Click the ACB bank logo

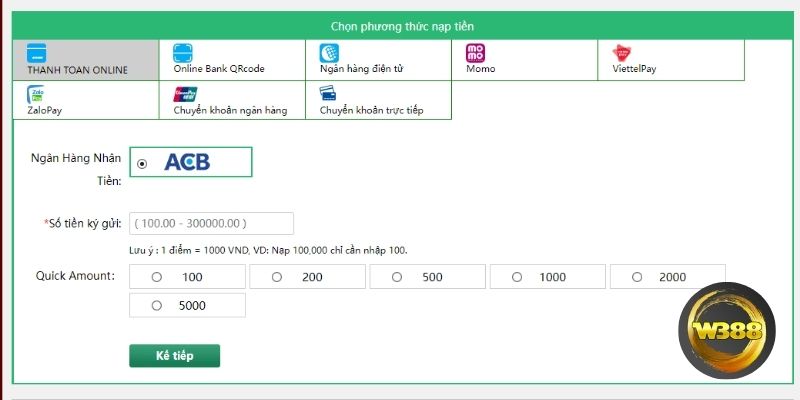click(187, 162)
